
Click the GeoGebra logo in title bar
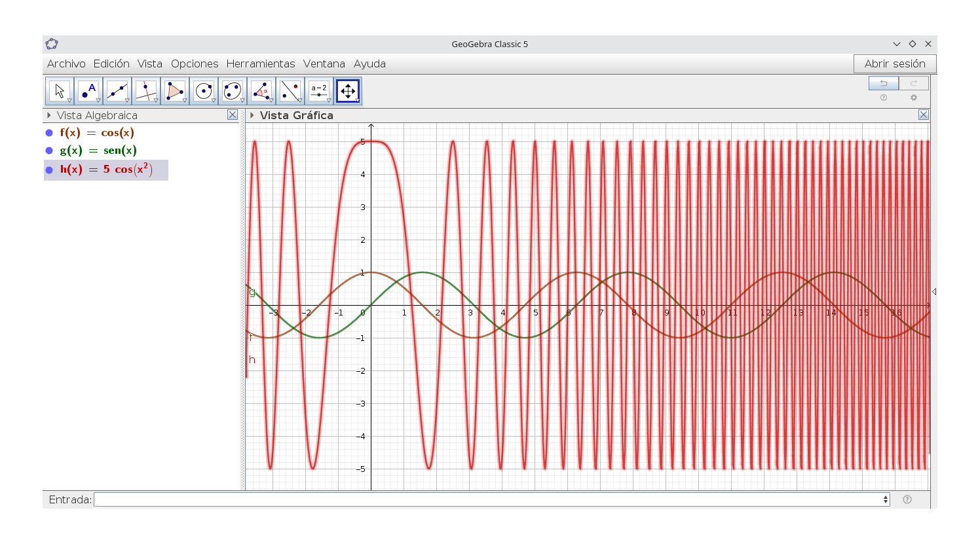coord(52,44)
